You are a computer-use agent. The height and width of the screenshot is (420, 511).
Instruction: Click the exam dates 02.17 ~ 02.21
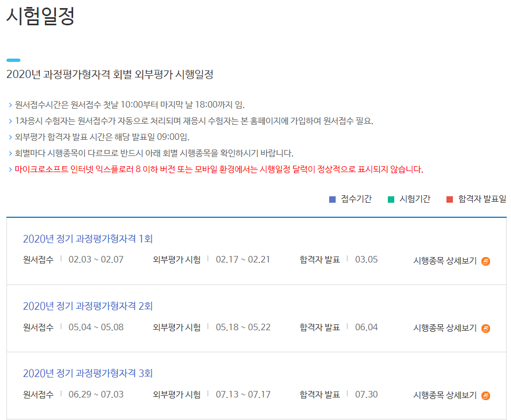point(243,260)
